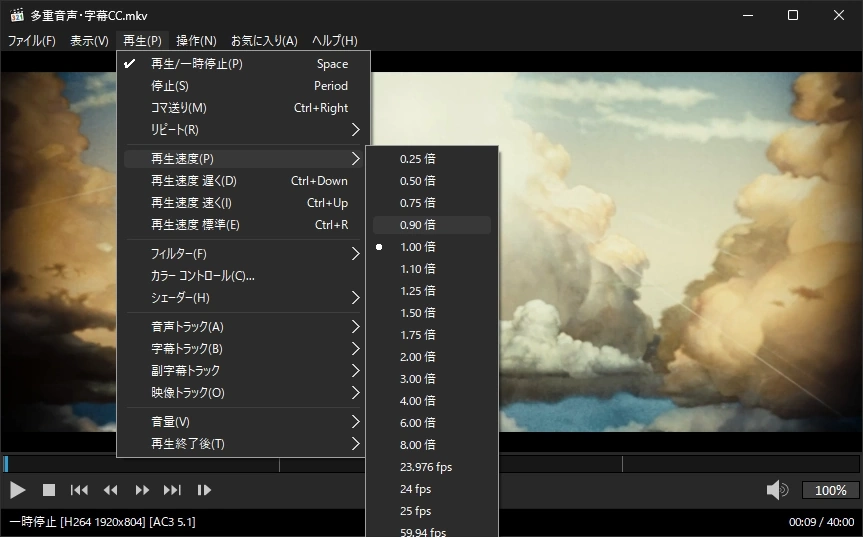Set playback speed to 0.90 倍
This screenshot has width=863, height=537.
pos(432,225)
